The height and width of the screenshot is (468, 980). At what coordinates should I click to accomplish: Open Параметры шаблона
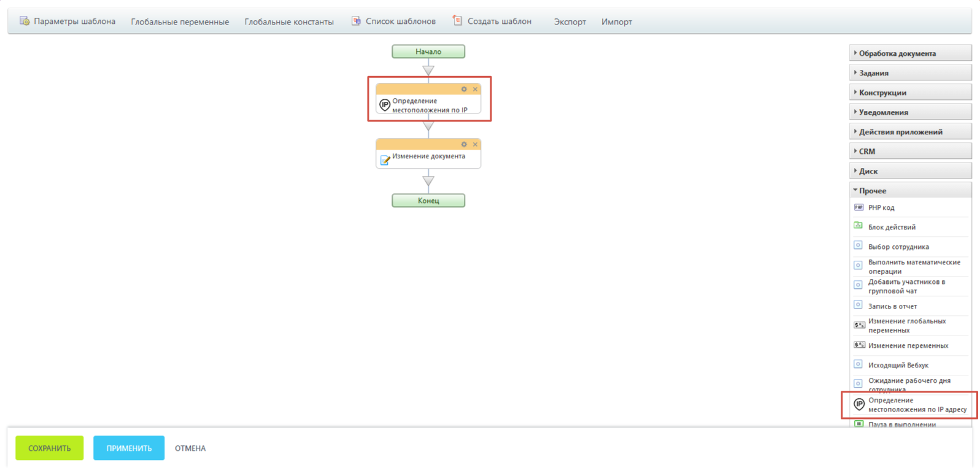pyautogui.click(x=68, y=21)
